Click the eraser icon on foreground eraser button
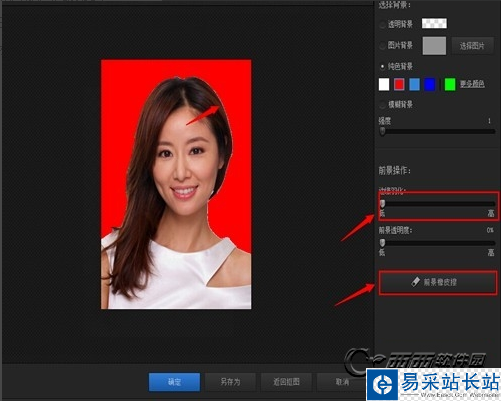Image resolution: width=501 pixels, height=401 pixels. (x=415, y=282)
